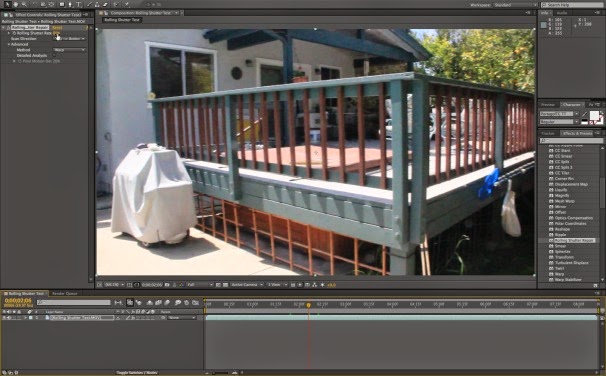Screen dimensions: 606x376
Task: Open the Method dropdown set to Warp
Action: point(70,50)
